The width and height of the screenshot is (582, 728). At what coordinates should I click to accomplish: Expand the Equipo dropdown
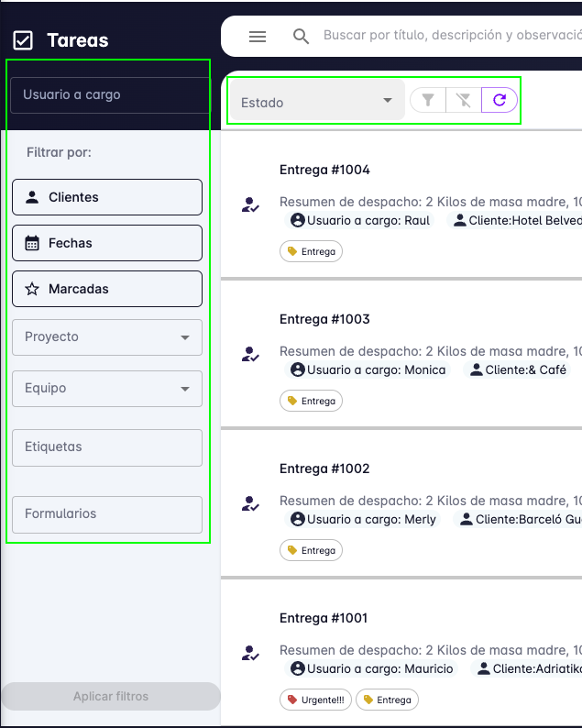click(x=107, y=388)
